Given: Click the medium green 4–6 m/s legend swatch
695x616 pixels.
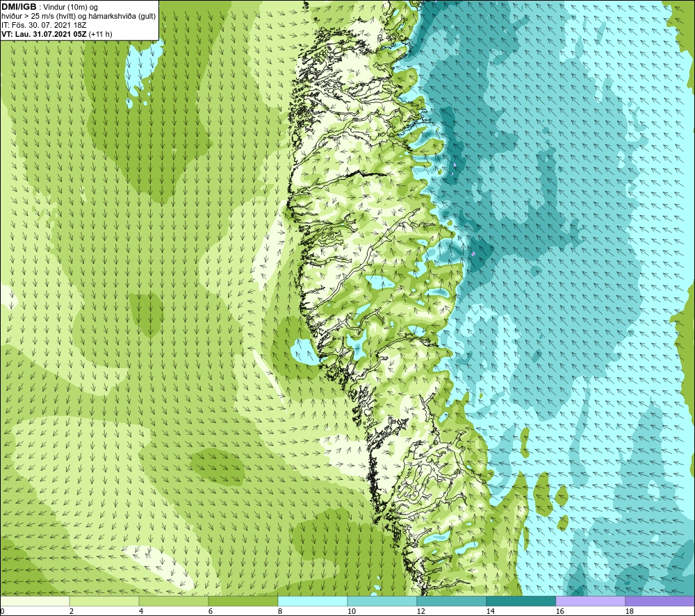Looking at the screenshot, I should coord(174,601).
